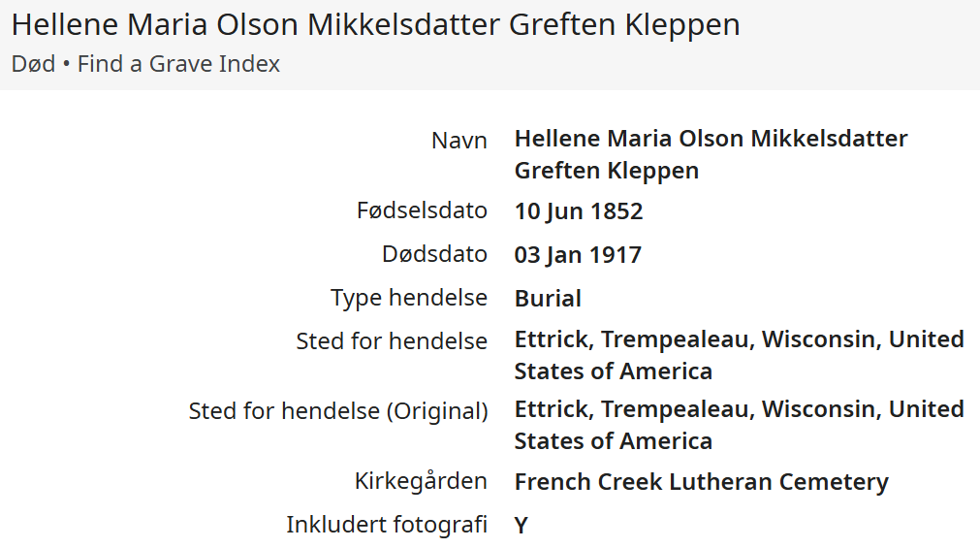Click the Kirkegården label

(421, 481)
